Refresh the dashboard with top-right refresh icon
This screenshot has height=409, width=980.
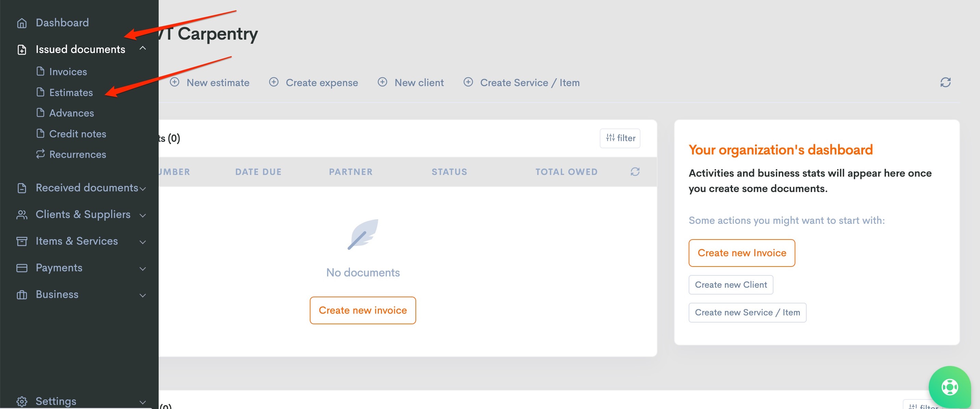click(x=945, y=82)
